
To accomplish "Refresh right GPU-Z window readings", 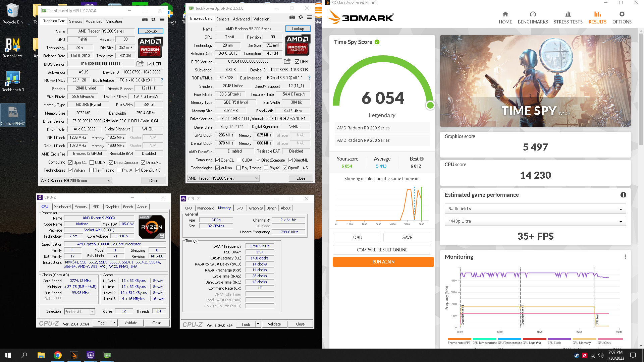I will pyautogui.click(x=301, y=17).
